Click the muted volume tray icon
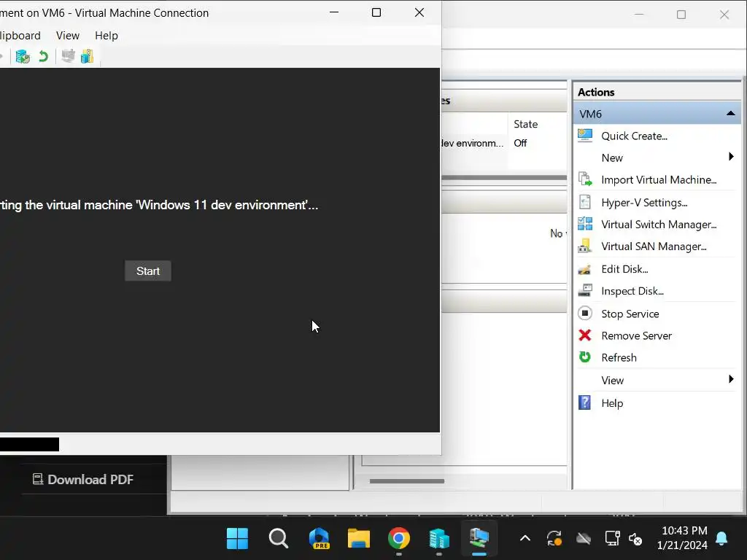Viewport: 747px width, 560px height. click(635, 539)
